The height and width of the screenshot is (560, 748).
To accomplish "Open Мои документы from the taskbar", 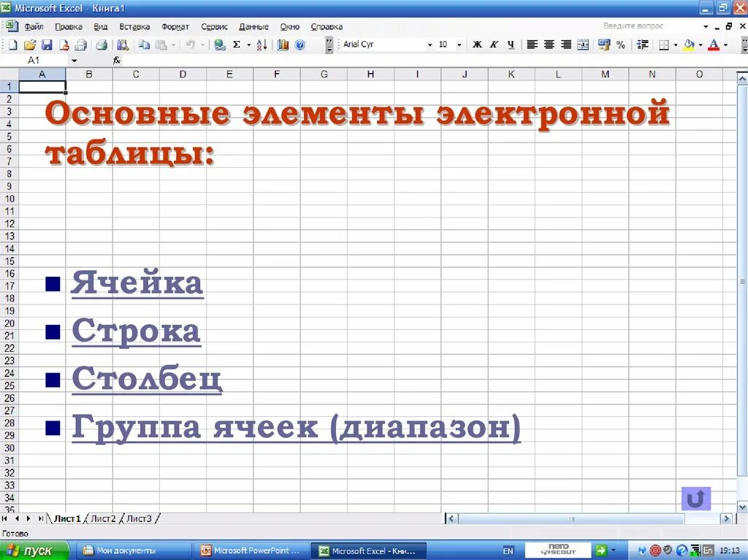I will 133,551.
